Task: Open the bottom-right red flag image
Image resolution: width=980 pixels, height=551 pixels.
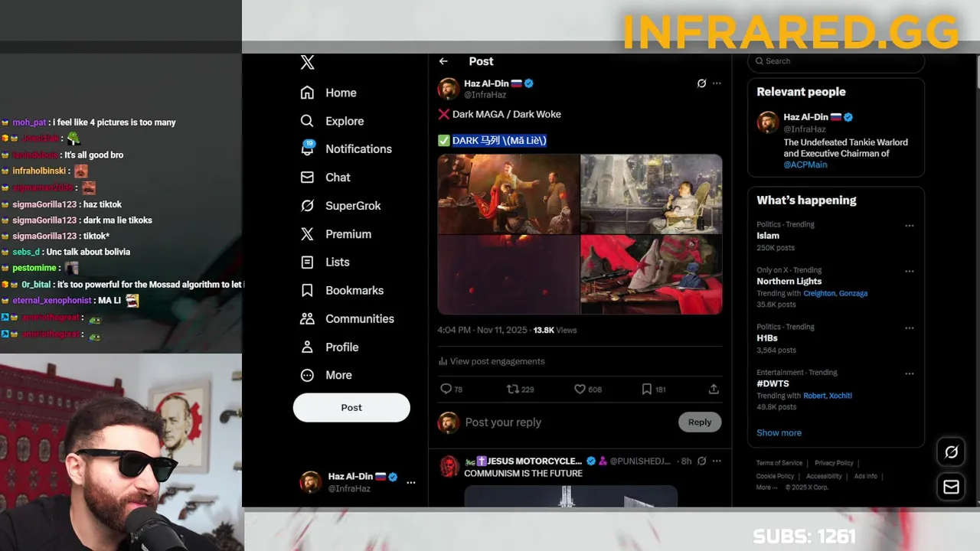Action: click(652, 275)
